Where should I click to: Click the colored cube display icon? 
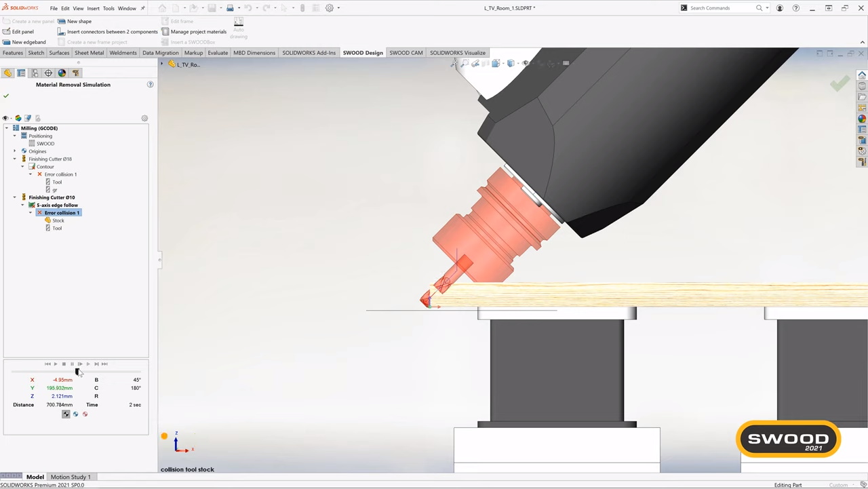(18, 119)
